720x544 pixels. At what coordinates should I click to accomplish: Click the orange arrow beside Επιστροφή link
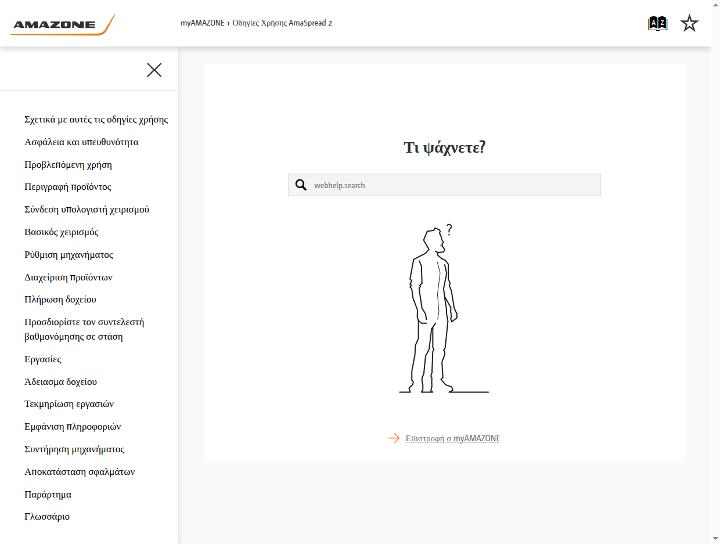click(x=394, y=438)
